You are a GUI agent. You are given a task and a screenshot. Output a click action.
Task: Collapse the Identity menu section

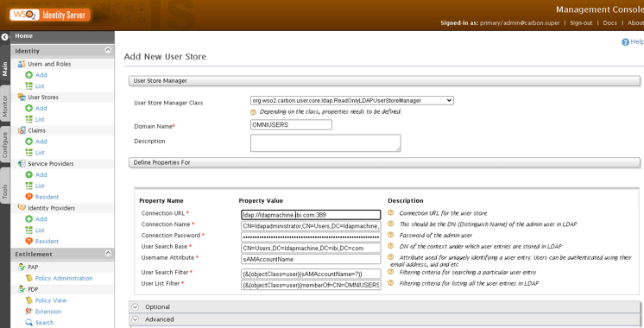108,50
